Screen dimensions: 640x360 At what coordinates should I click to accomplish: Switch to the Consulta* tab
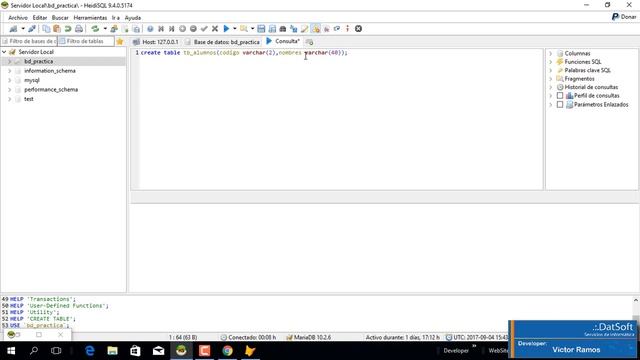[x=282, y=41]
